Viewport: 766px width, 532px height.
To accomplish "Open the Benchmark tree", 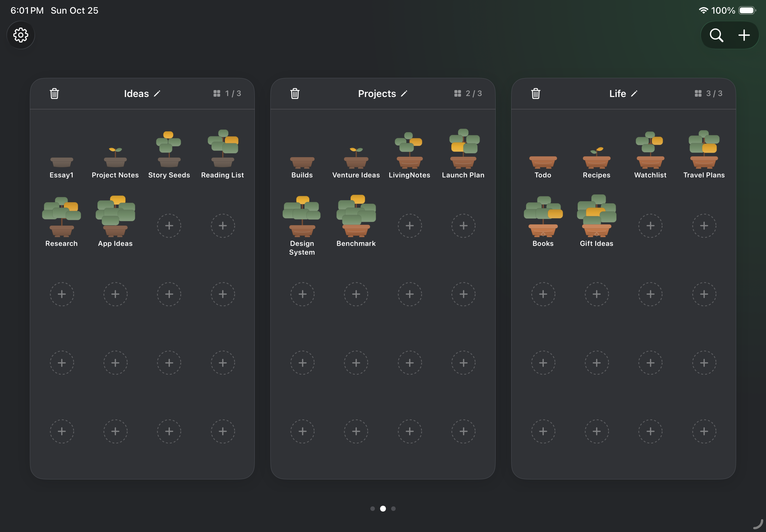I will click(x=356, y=216).
